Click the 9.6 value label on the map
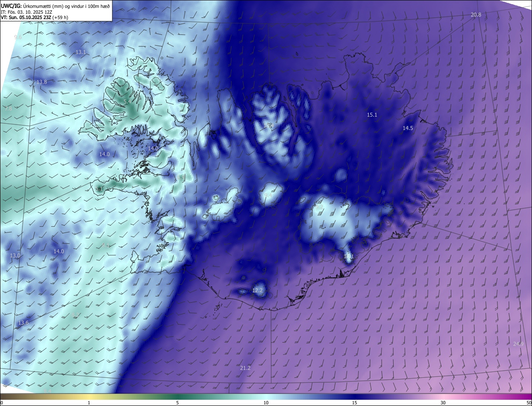Screen dimensions: 532x406 18,37
